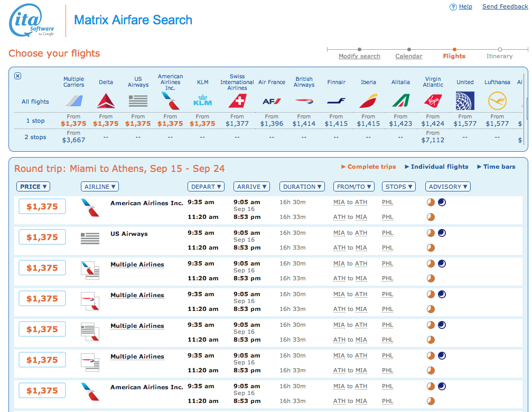Viewport: 532px width, 412px height.
Task: Click the Itinerary progress circle
Action: click(500, 50)
